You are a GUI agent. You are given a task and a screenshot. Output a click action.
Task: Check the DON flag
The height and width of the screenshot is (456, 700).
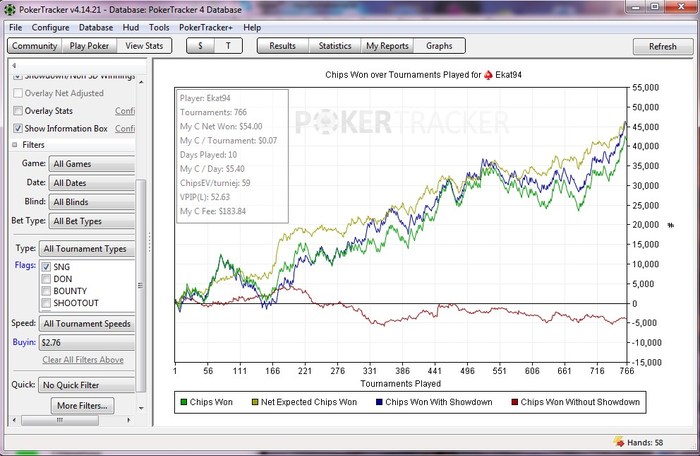coord(46,279)
